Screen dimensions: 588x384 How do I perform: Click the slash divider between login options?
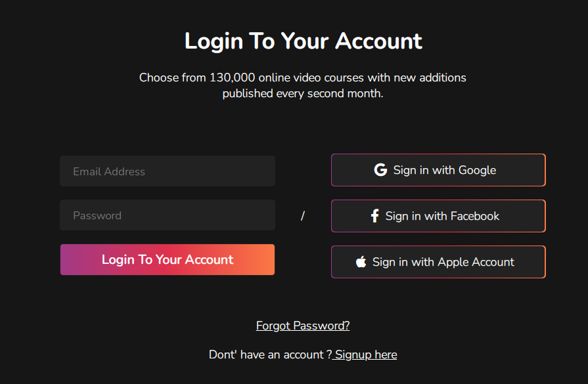click(x=303, y=216)
